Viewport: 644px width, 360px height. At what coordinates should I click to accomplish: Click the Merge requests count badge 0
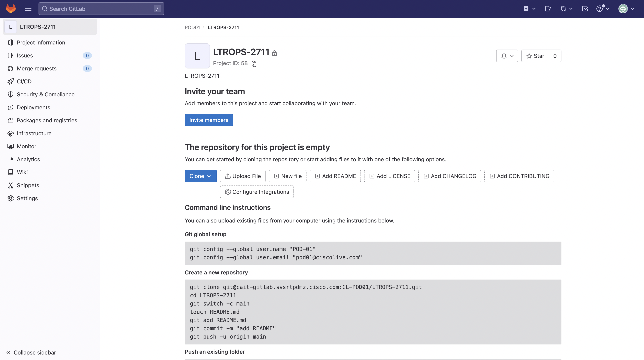pyautogui.click(x=87, y=68)
